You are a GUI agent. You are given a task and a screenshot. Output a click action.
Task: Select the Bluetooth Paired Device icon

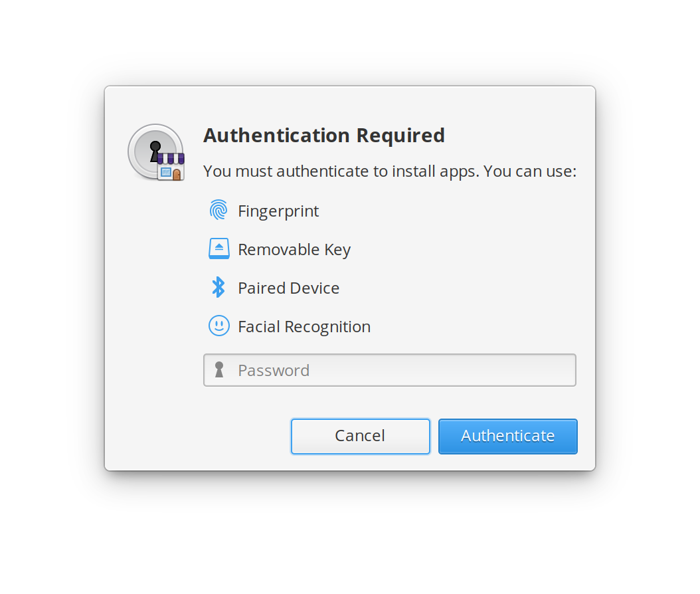219,287
